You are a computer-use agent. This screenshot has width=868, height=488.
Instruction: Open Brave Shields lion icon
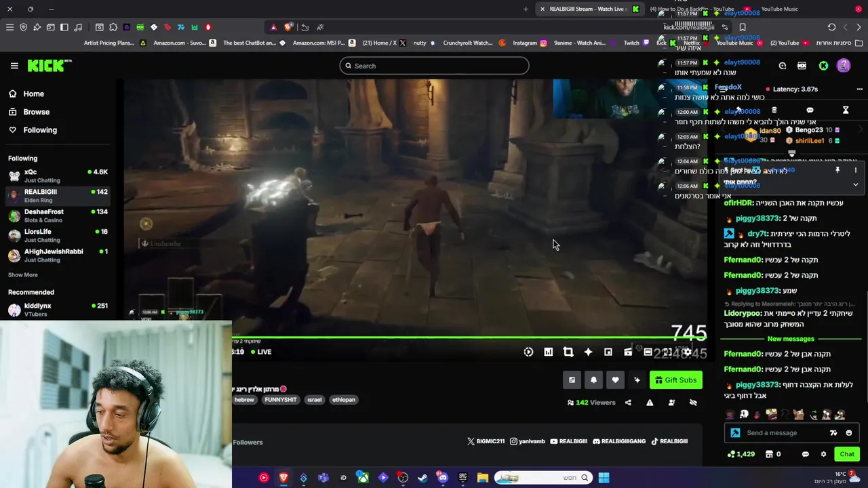click(288, 27)
